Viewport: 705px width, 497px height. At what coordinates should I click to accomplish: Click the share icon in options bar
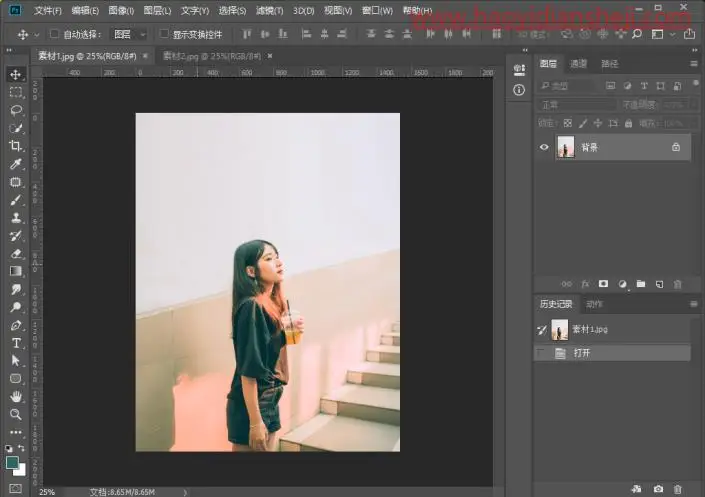pyautogui.click(x=689, y=34)
